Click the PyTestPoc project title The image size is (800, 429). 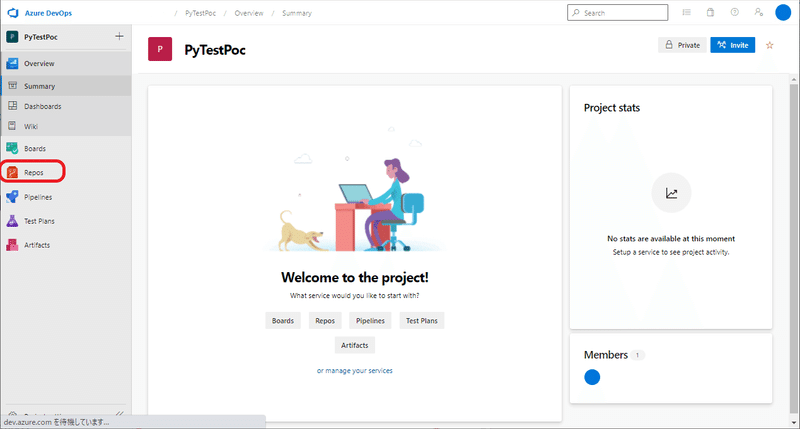click(x=215, y=50)
